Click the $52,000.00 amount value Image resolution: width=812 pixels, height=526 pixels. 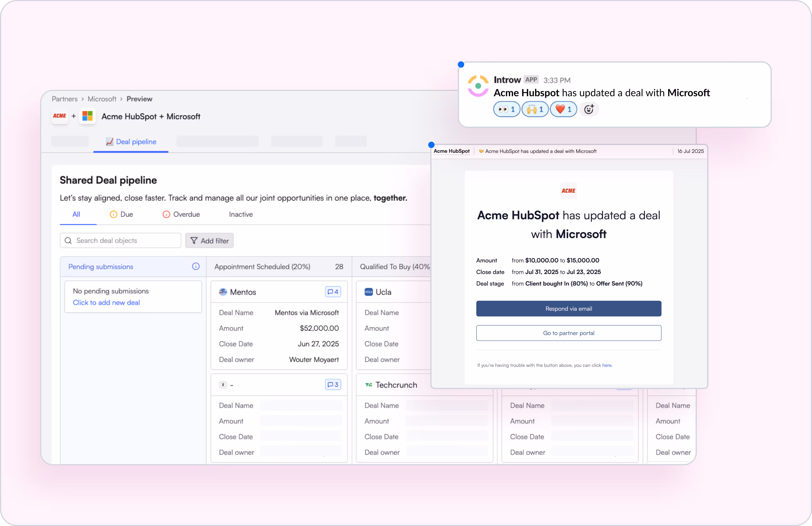[x=319, y=328]
